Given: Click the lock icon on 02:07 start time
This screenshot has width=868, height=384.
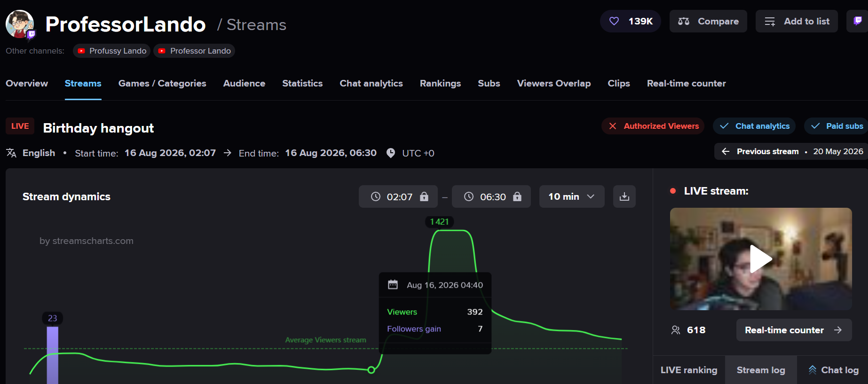Looking at the screenshot, I should click(424, 196).
